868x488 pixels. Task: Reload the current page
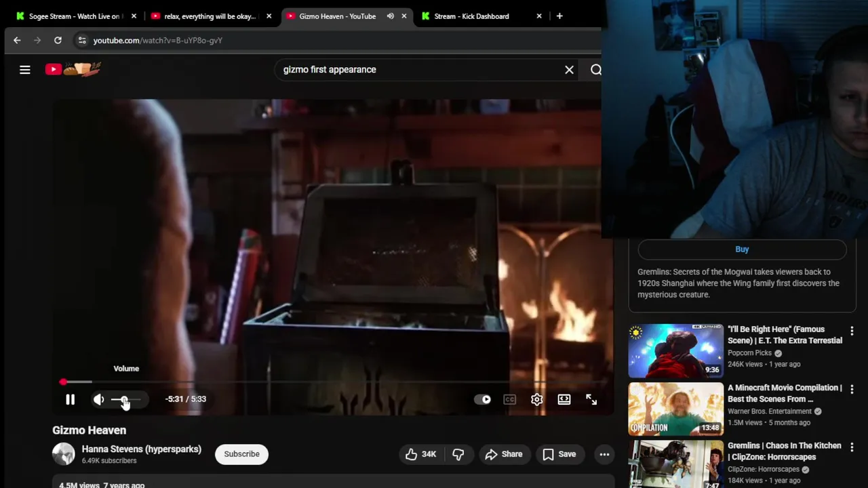click(58, 41)
